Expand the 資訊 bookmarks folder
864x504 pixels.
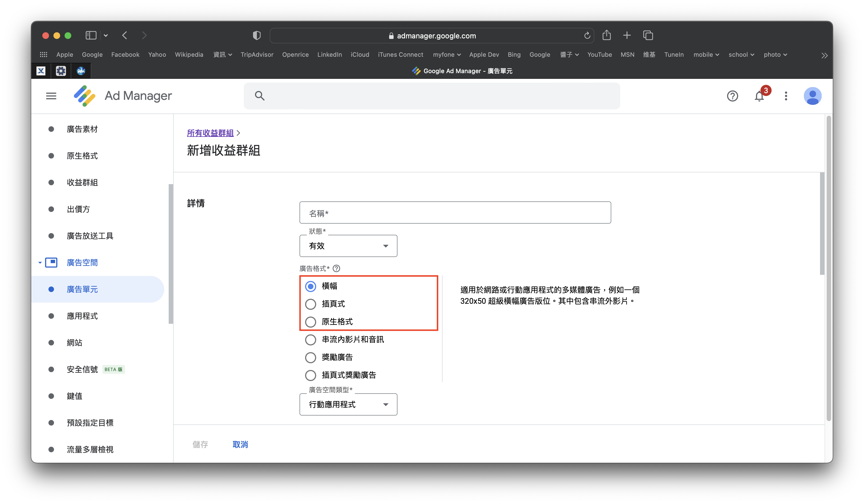tap(222, 55)
